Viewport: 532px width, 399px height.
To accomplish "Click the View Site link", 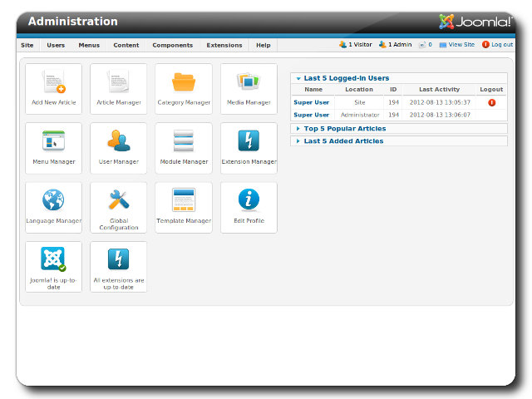I will coord(461,45).
